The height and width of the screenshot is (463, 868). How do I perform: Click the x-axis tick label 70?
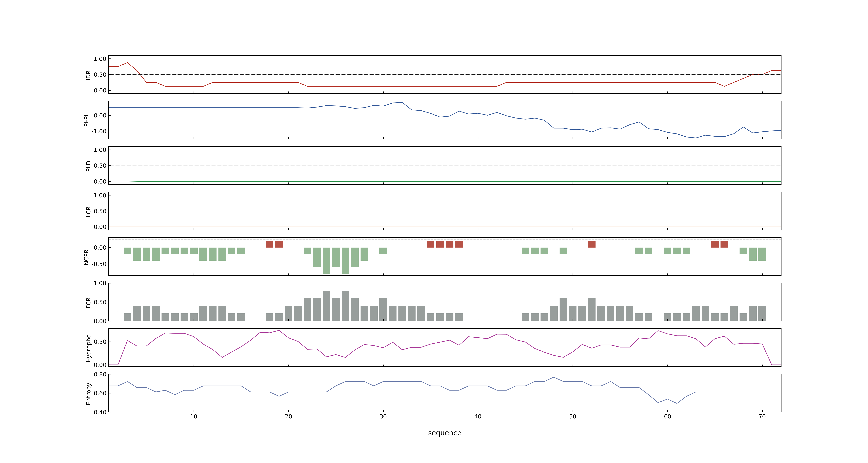coord(762,416)
